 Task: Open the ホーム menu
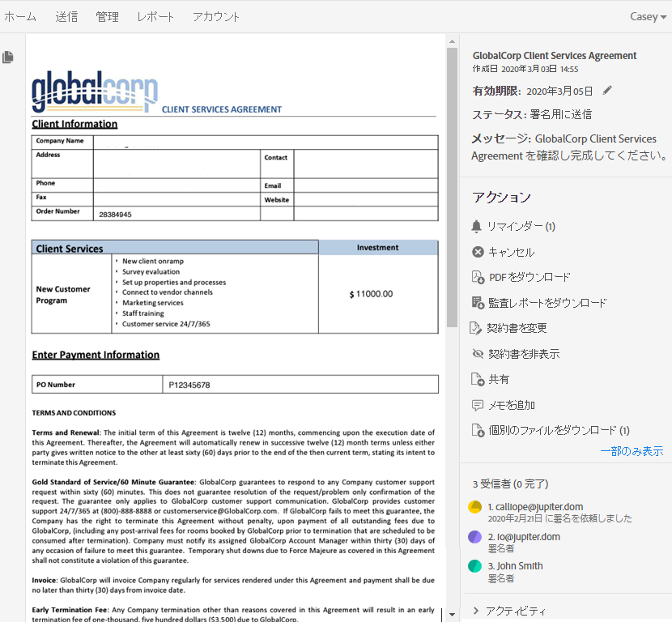click(x=20, y=17)
